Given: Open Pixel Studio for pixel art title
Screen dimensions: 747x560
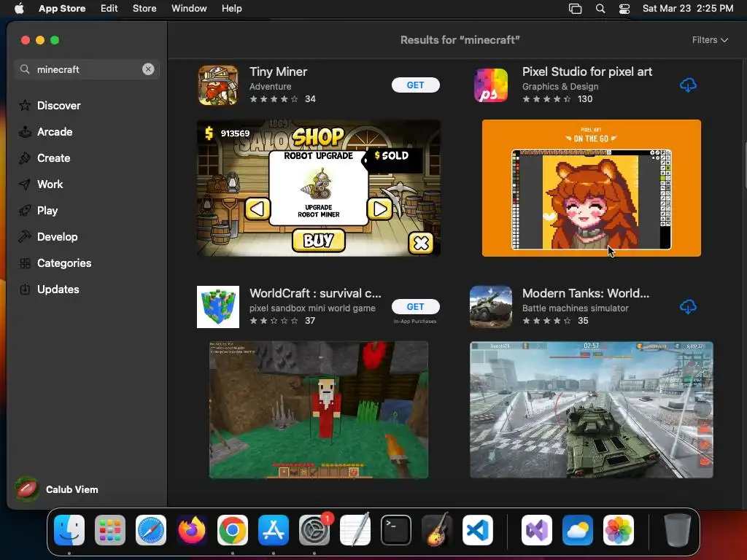Looking at the screenshot, I should 587,71.
